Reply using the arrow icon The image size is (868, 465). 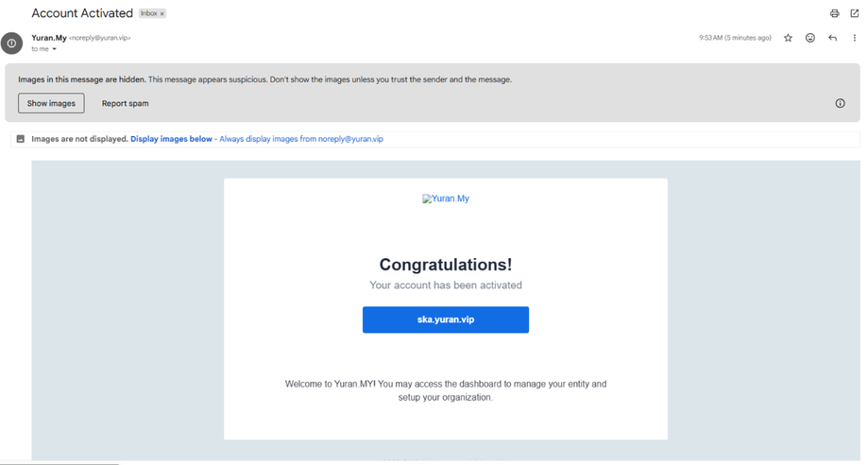832,38
